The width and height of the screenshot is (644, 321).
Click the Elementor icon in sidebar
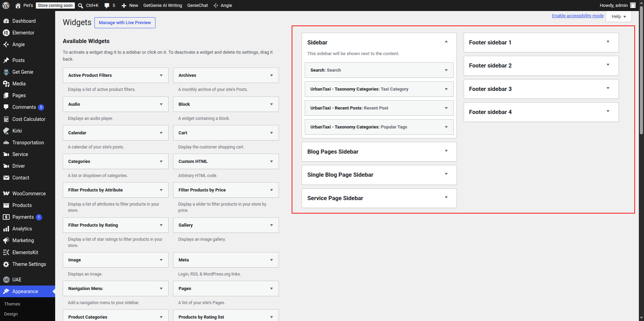click(x=6, y=33)
